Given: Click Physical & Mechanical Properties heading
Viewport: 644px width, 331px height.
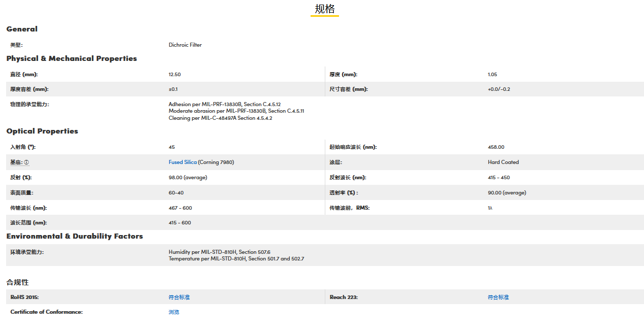Looking at the screenshot, I should pos(72,58).
